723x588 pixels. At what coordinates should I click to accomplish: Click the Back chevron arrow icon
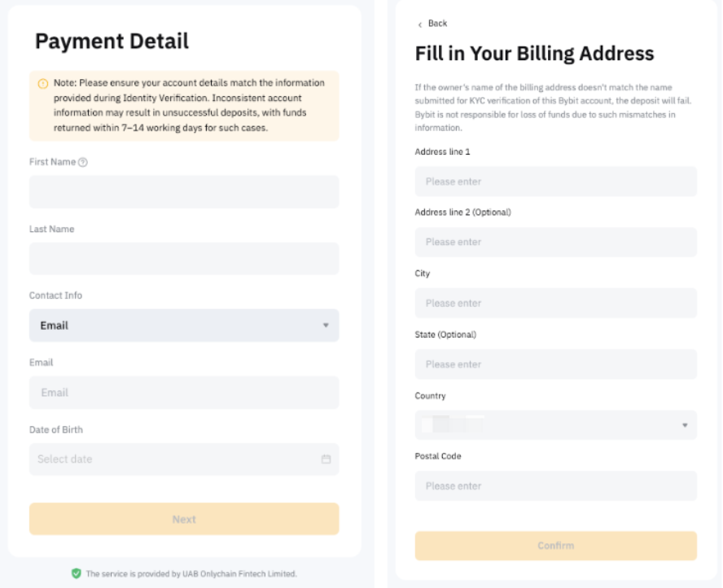pyautogui.click(x=420, y=24)
